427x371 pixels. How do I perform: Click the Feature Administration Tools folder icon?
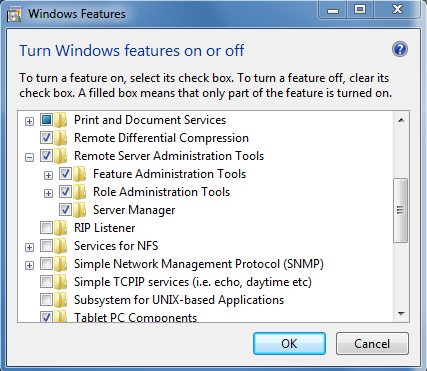point(80,174)
